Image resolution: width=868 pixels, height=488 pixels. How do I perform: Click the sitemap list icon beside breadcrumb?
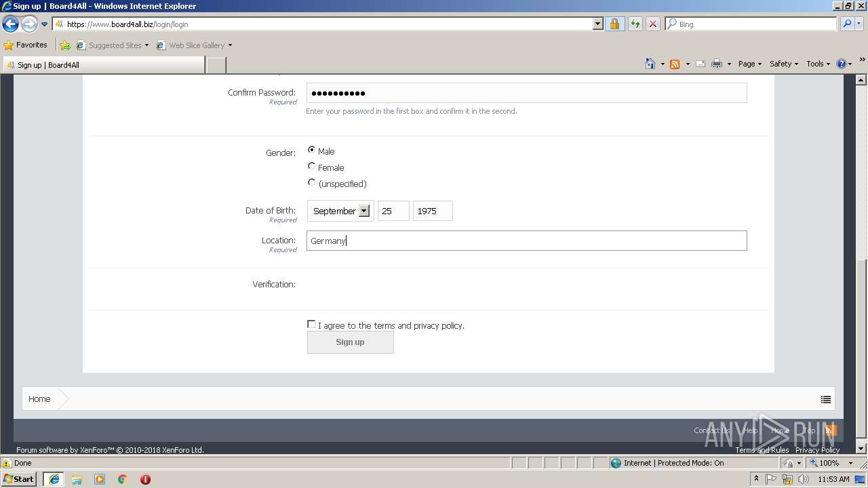[825, 399]
